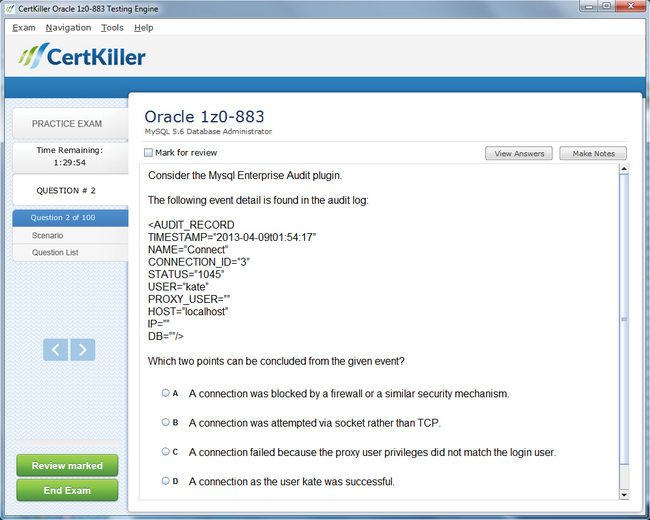This screenshot has height=520, width=650.
Task: Choose answer option C radio button
Action: point(166,451)
